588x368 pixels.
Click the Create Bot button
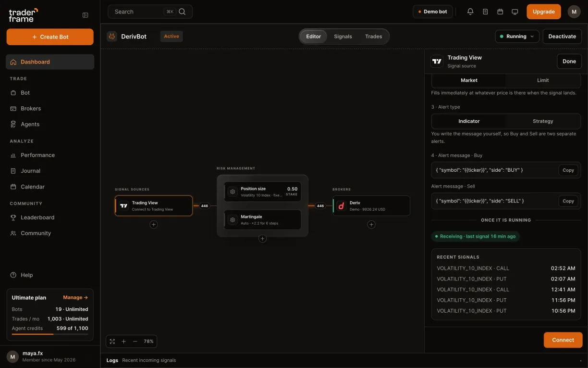click(x=50, y=37)
